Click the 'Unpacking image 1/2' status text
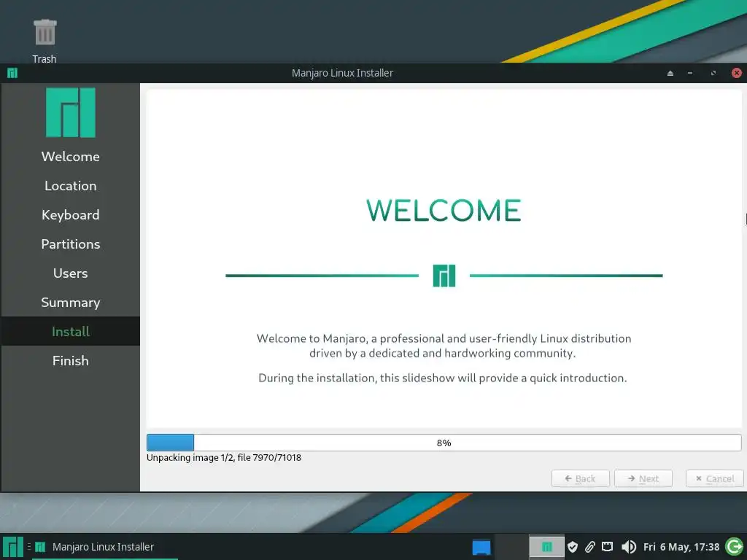The image size is (747, 560). 224,458
